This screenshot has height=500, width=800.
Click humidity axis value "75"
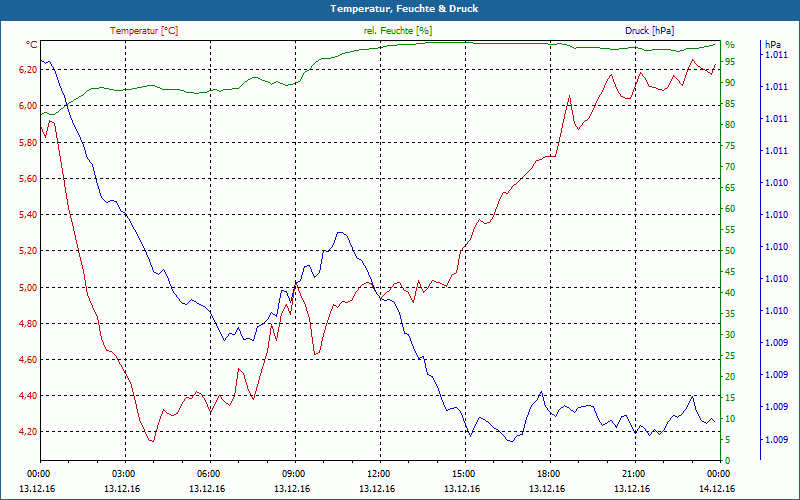coord(730,146)
